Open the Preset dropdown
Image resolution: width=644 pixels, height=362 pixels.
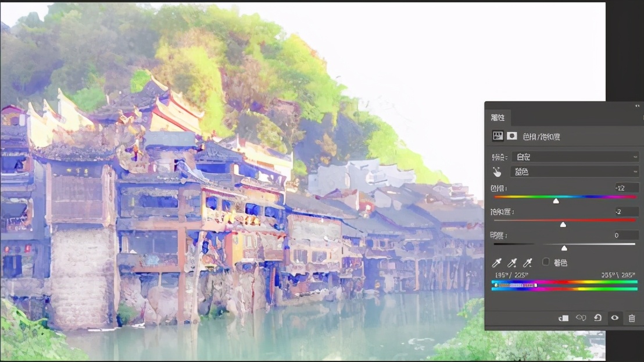click(574, 157)
